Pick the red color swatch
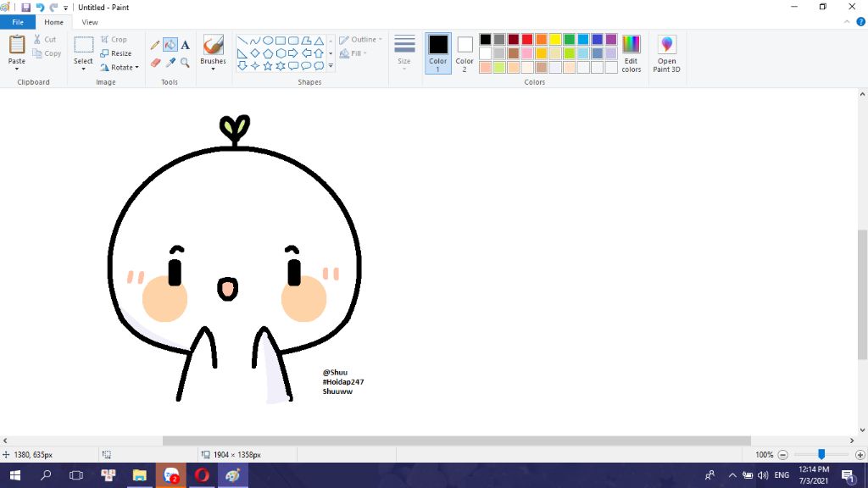The image size is (868, 488). [x=527, y=39]
